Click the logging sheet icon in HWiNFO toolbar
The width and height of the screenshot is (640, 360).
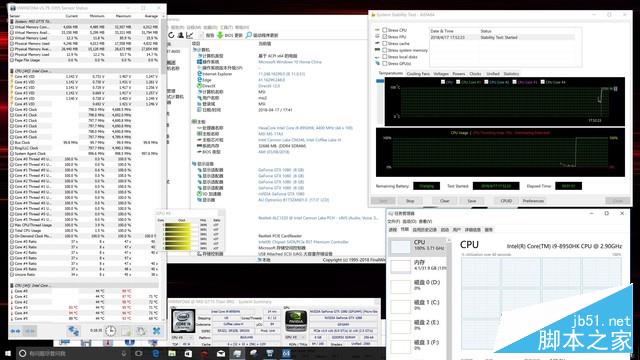[x=126, y=331]
